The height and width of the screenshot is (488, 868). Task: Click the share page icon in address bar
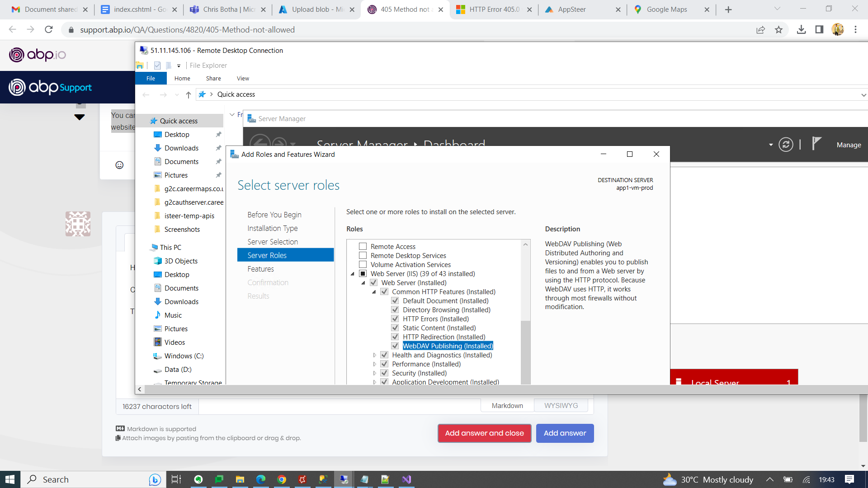click(760, 30)
